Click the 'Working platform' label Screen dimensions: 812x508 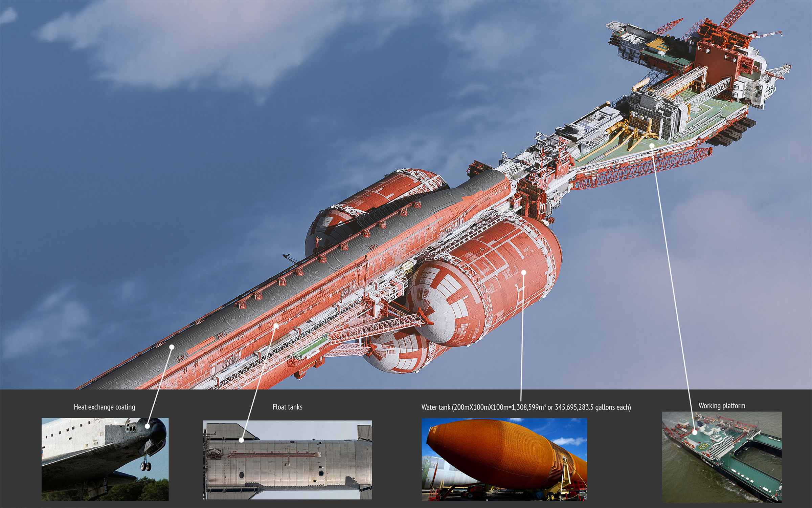722,406
